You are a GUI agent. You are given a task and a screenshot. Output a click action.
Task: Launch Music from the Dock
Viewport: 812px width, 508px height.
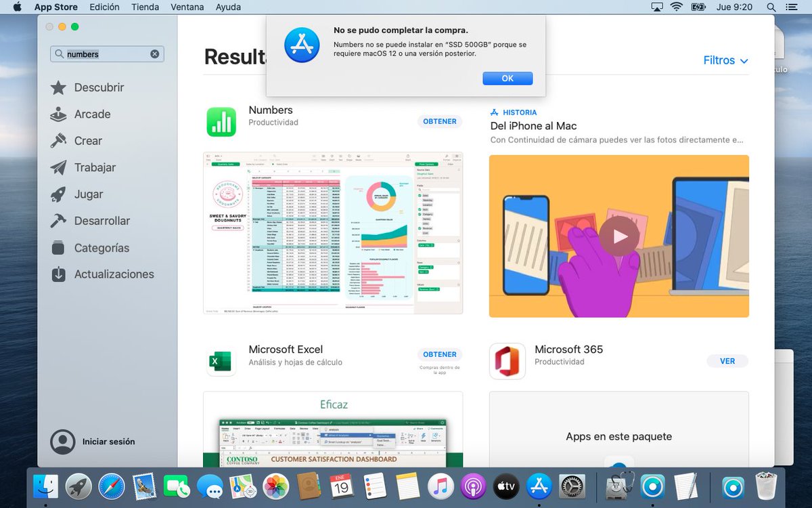coord(441,486)
